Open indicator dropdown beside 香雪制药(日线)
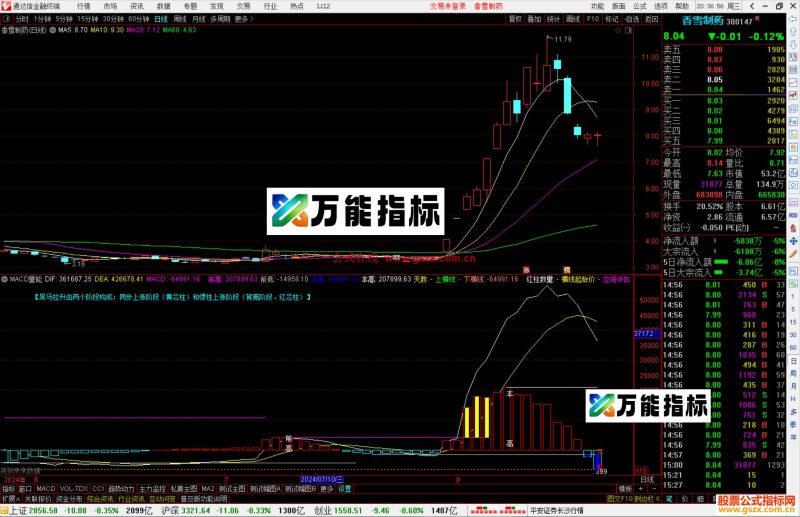Viewport: 800px width, 517px height. 53,30
